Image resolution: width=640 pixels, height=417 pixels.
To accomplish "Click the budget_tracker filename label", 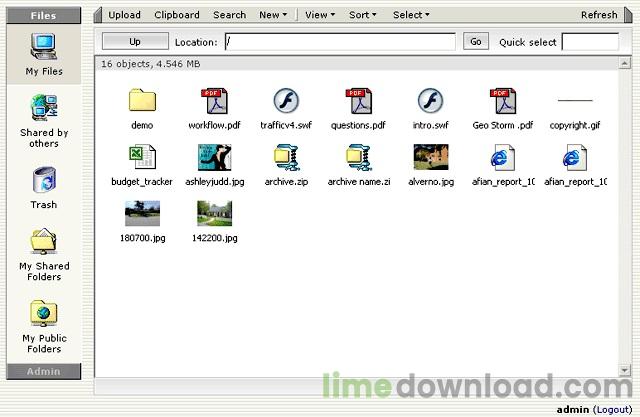I will coord(142,182).
